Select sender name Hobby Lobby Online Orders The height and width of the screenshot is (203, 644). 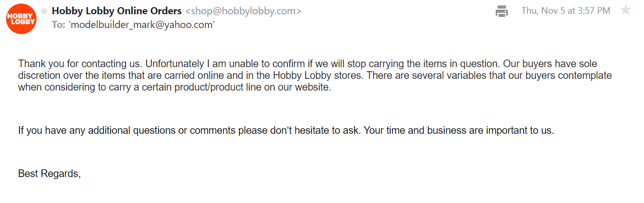116,11
